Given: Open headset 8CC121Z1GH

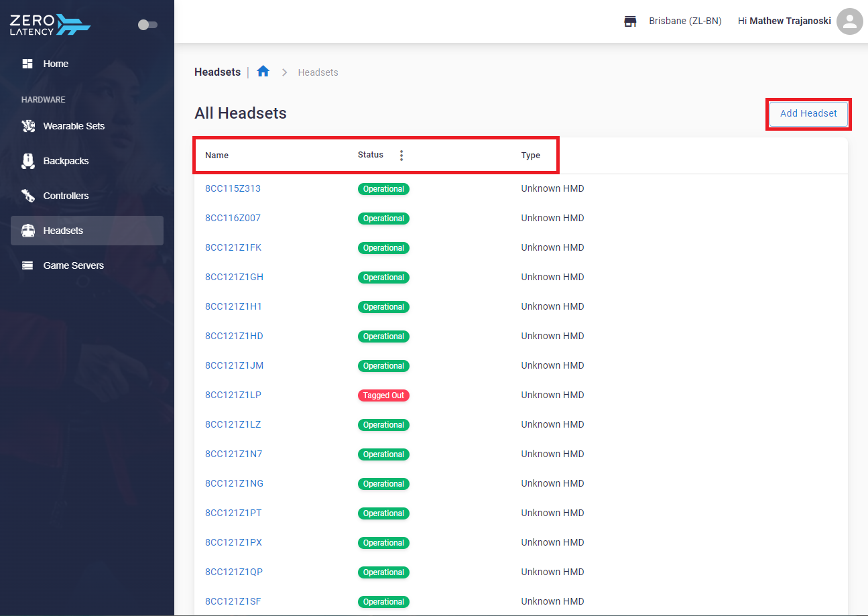Looking at the screenshot, I should coord(234,277).
